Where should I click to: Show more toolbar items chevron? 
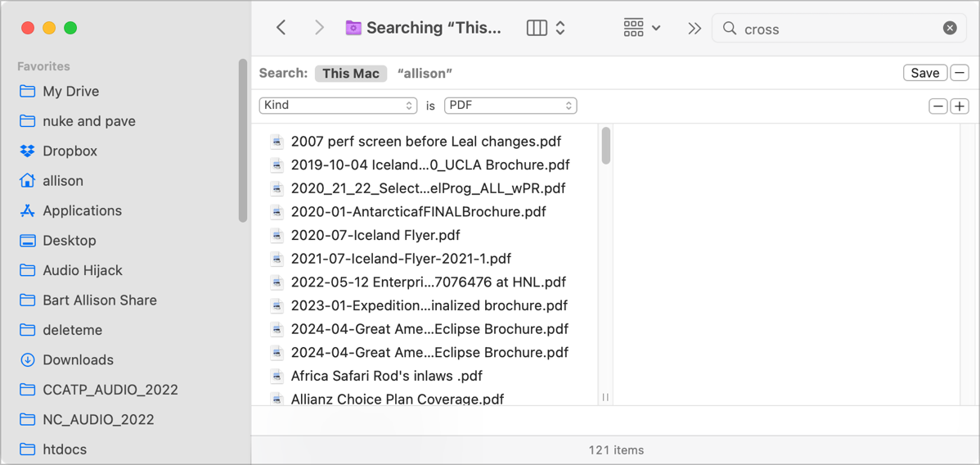point(695,28)
